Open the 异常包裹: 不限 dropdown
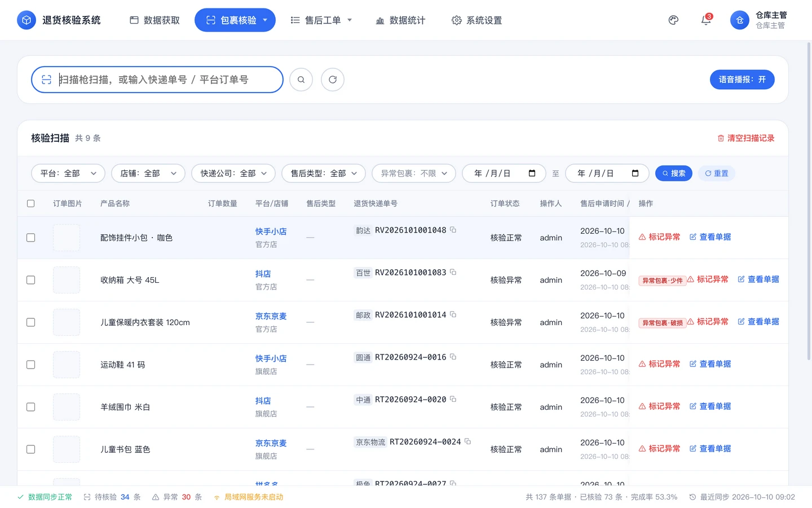812x508 pixels. coord(414,173)
